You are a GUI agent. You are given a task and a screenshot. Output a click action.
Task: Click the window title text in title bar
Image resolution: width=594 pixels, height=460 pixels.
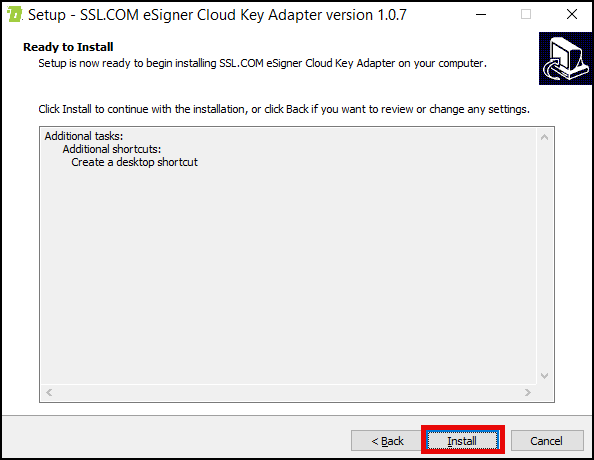(x=217, y=15)
